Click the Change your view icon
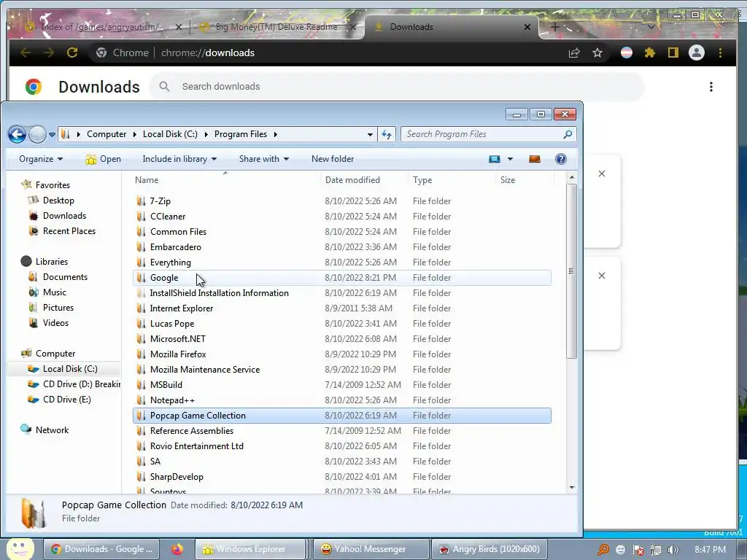Screen dimensions: 747x560 click(495, 159)
